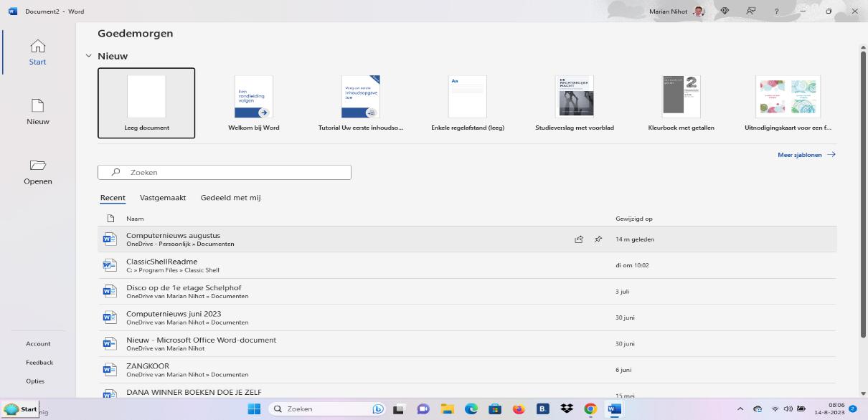Screen dimensions: 868x420
Task: Click the Microsoft 365 premium diamond icon
Action: pos(725,11)
